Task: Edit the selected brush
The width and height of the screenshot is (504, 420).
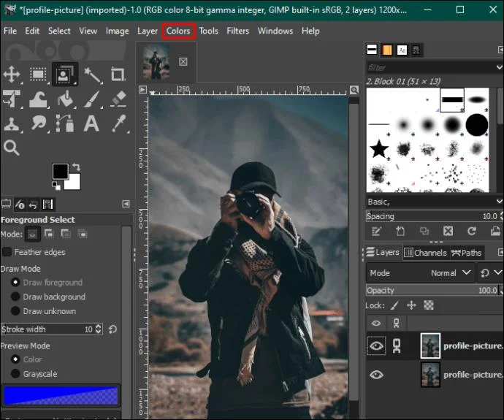Action: pos(376,231)
